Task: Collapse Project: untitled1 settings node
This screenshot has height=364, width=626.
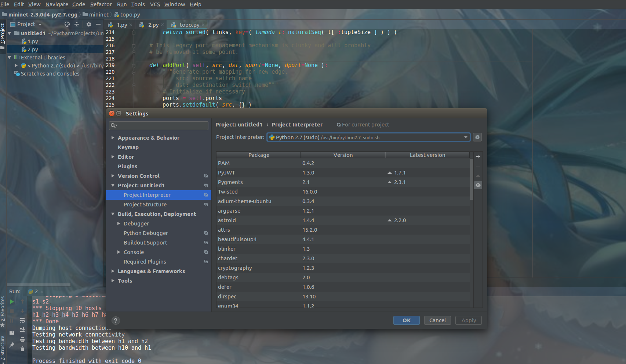Action: tap(113, 185)
